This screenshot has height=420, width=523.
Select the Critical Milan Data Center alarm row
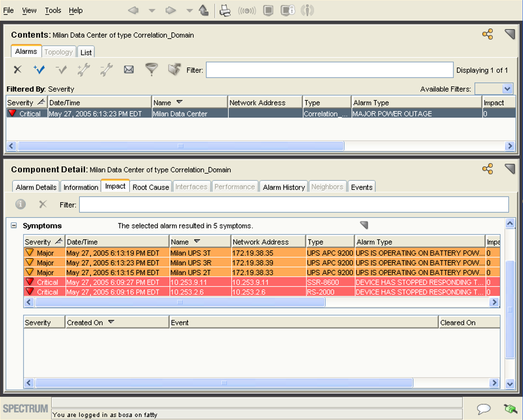point(169,113)
